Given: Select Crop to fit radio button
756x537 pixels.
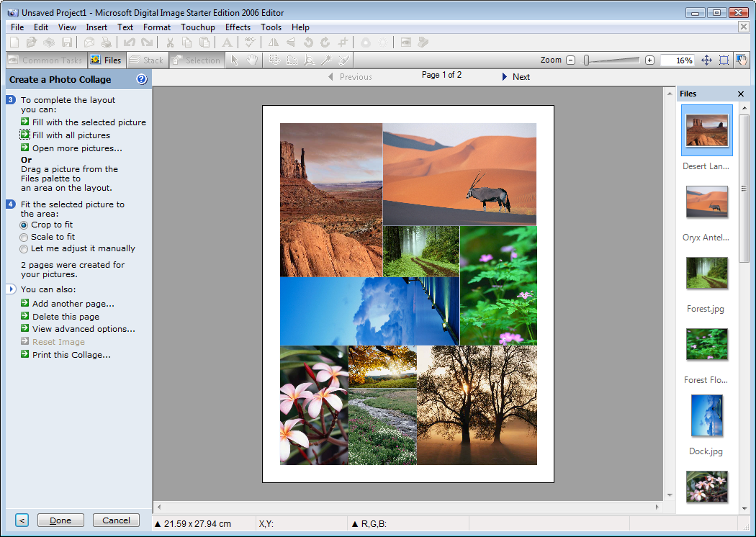Looking at the screenshot, I should coord(24,225).
